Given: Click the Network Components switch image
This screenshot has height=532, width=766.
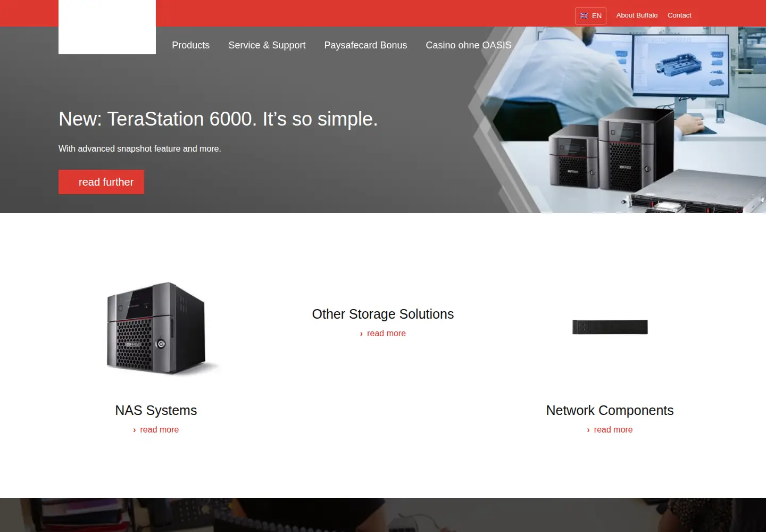Looking at the screenshot, I should [610, 327].
